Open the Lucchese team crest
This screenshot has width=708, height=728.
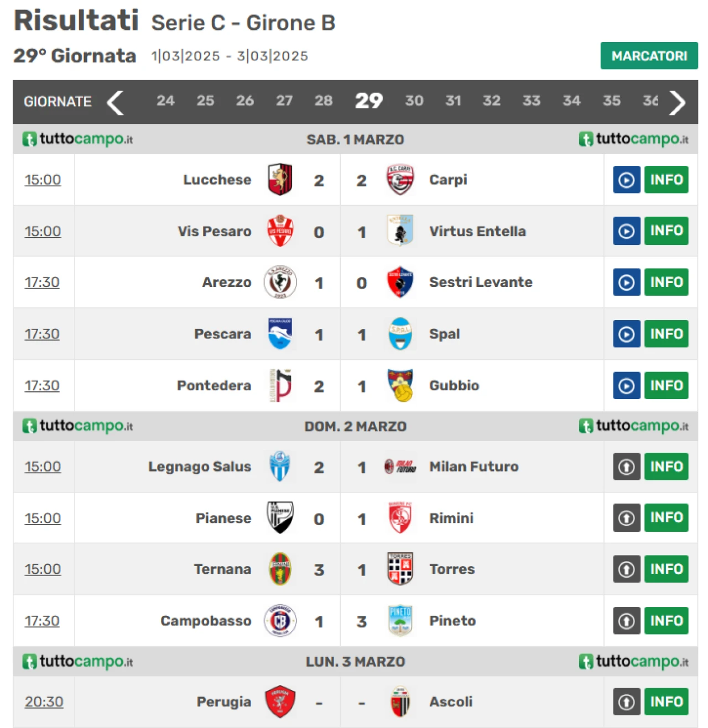pyautogui.click(x=280, y=180)
